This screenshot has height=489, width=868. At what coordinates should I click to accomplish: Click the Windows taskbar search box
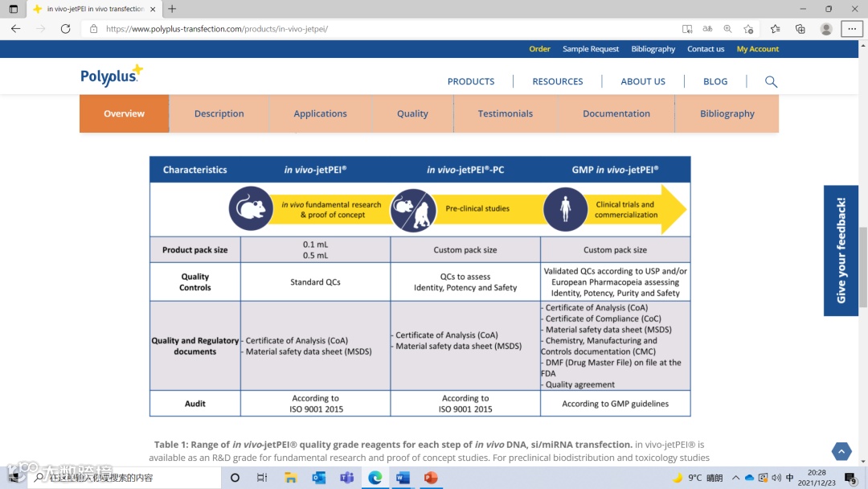pyautogui.click(x=125, y=478)
